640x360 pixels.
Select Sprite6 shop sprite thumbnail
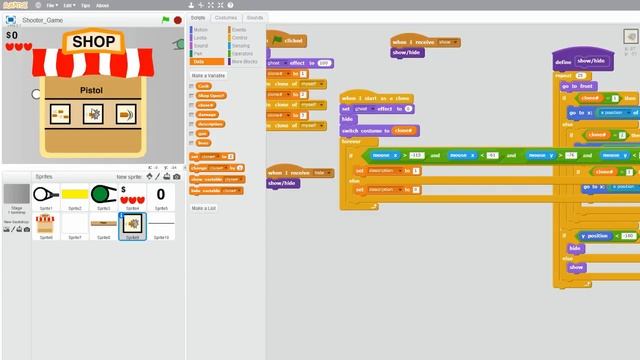tap(46, 226)
